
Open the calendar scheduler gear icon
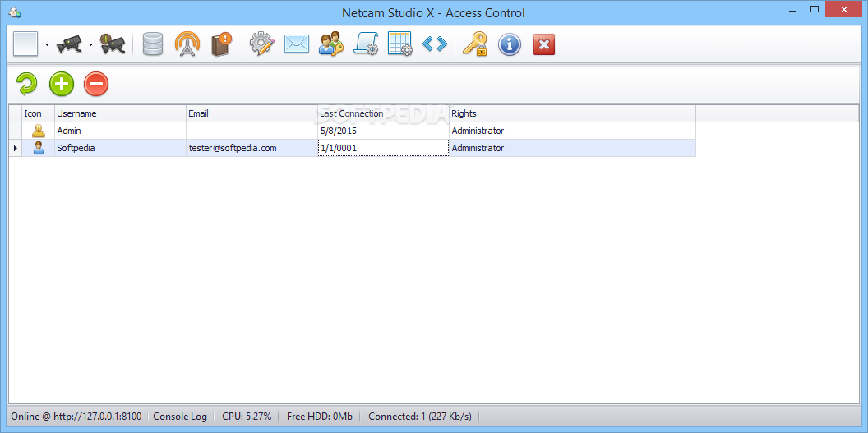coord(400,44)
